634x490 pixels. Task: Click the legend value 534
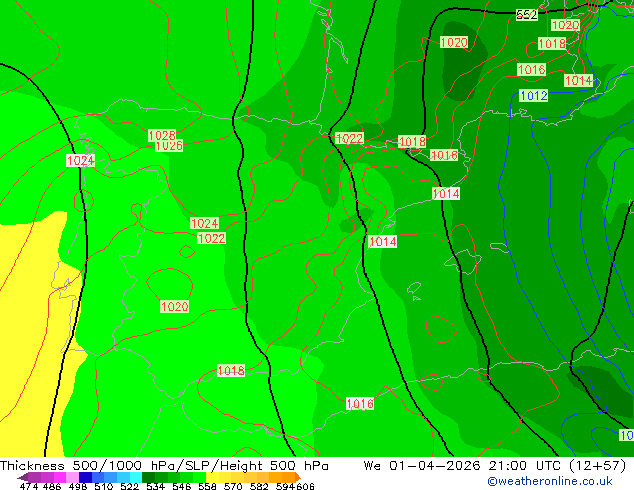tap(155, 486)
